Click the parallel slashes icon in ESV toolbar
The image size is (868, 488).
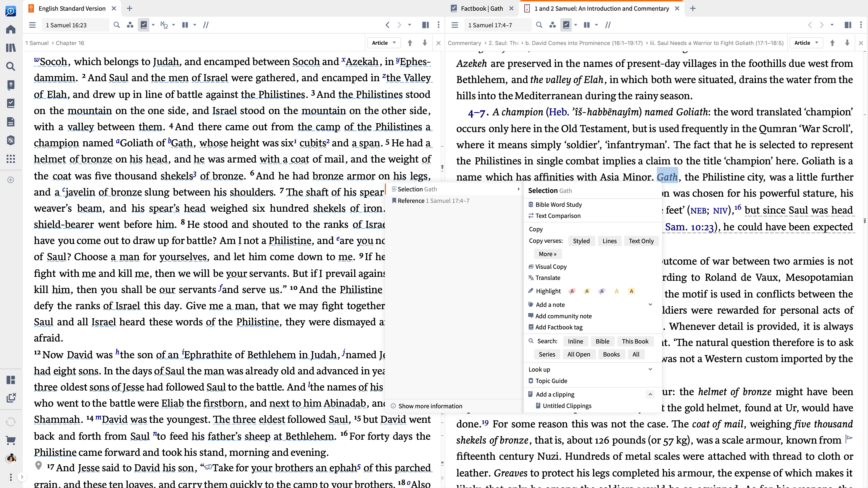pyautogui.click(x=206, y=25)
